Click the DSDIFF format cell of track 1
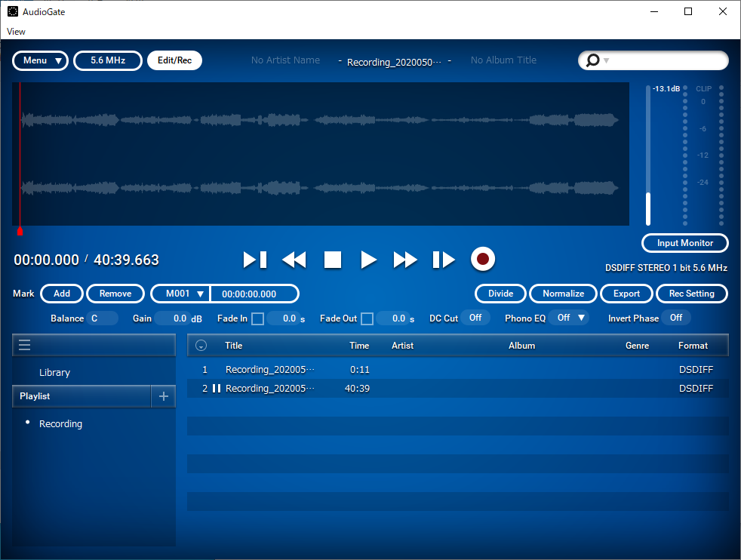This screenshot has height=560, width=741. tap(696, 370)
